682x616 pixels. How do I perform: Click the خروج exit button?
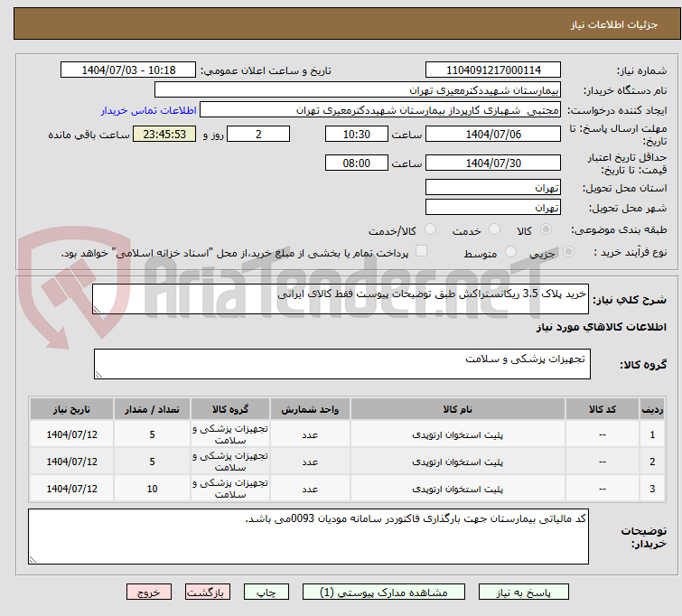tap(149, 593)
